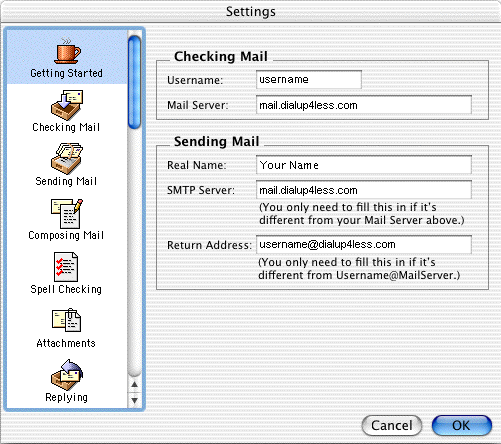Click the "Attachments" sidebar label
Viewport: 501px width, 444px height.
coord(66,343)
